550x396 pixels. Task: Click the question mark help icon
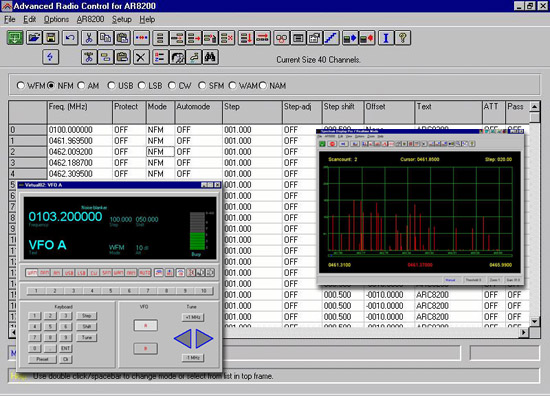click(403, 38)
